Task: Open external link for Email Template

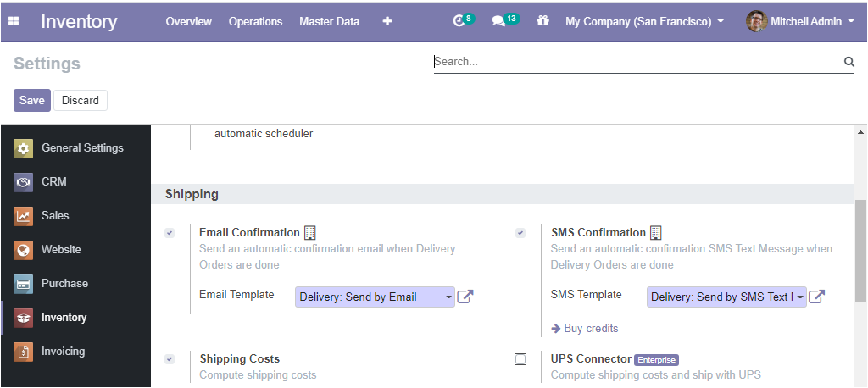Action: 465,297
